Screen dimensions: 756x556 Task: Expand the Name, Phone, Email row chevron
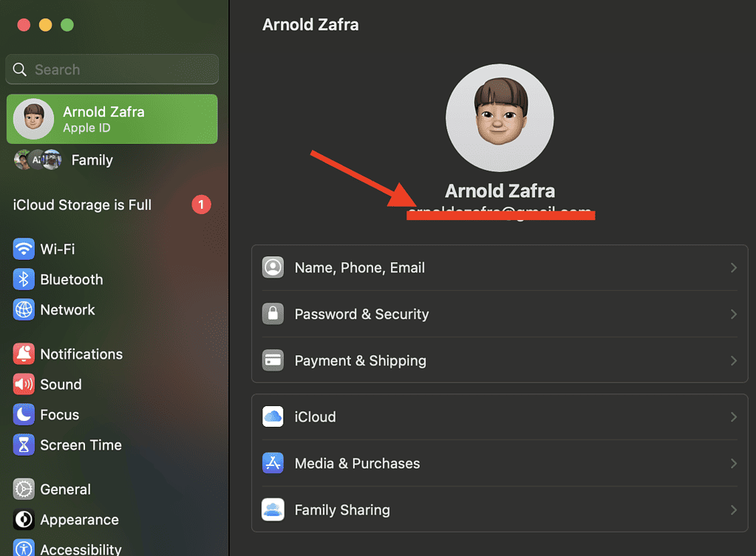732,267
